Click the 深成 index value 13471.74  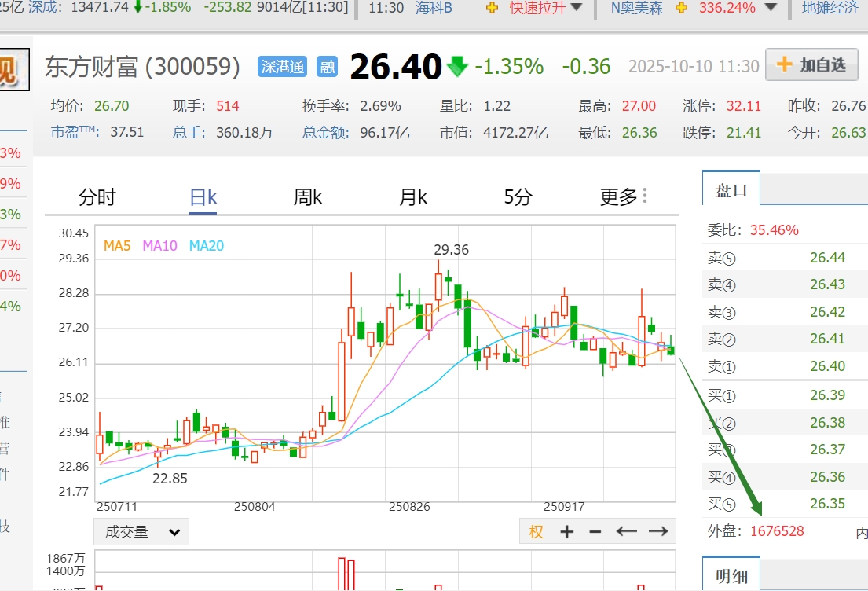(100, 7)
